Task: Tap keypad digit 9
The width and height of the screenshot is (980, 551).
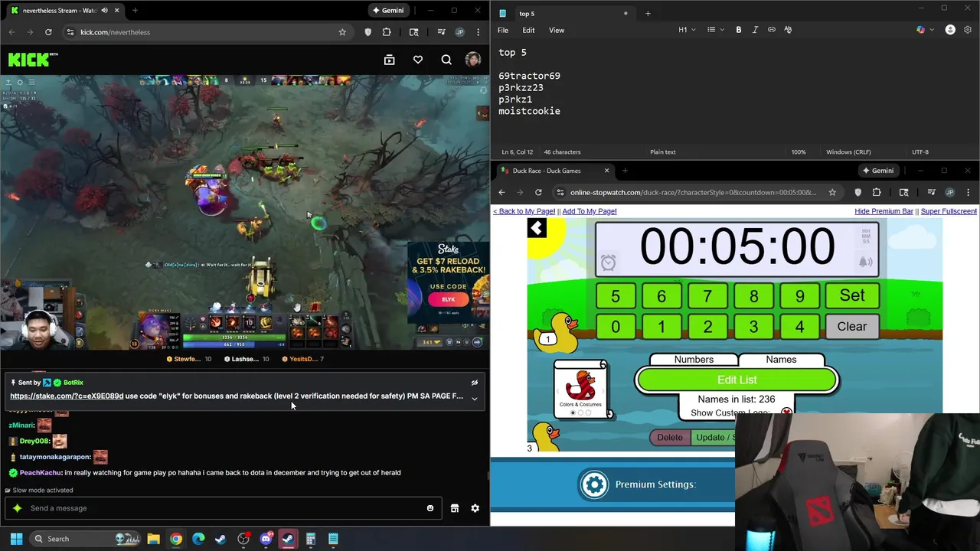Action: (799, 296)
